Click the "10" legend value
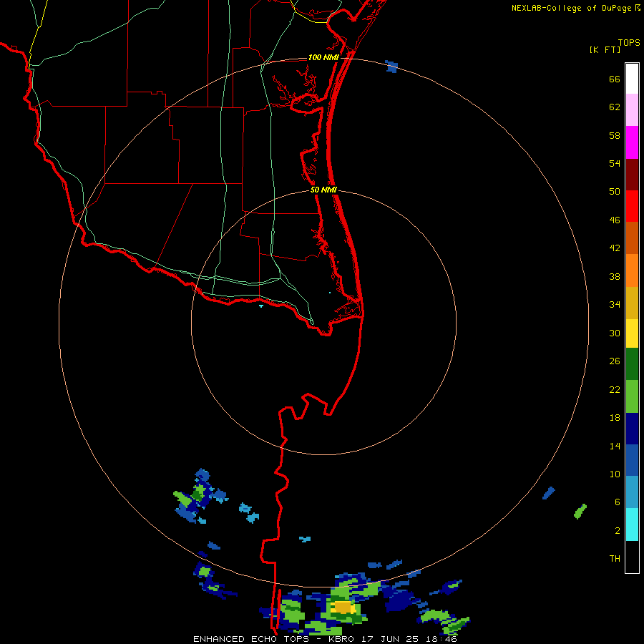The image size is (644, 644). click(x=615, y=474)
